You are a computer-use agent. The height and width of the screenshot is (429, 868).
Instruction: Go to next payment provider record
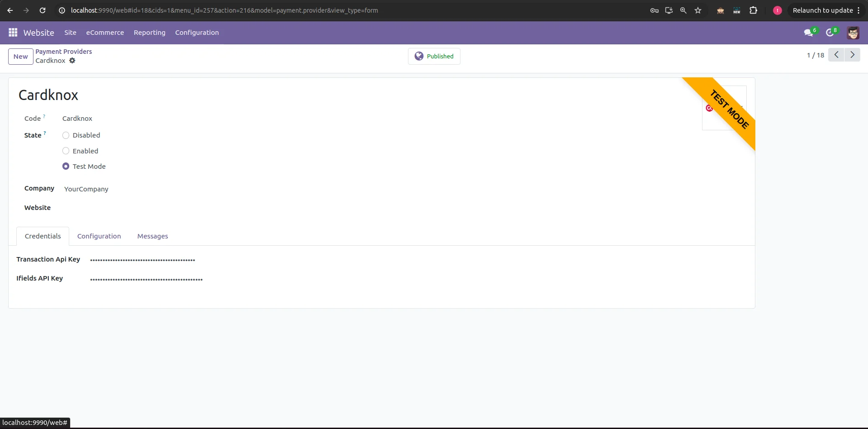(852, 55)
